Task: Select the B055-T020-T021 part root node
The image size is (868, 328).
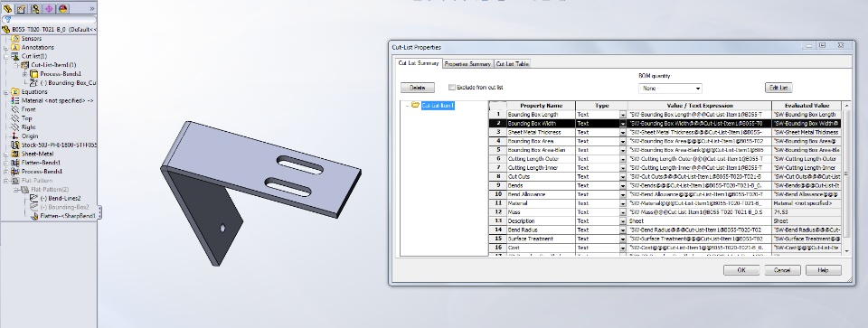Action: coord(49,29)
